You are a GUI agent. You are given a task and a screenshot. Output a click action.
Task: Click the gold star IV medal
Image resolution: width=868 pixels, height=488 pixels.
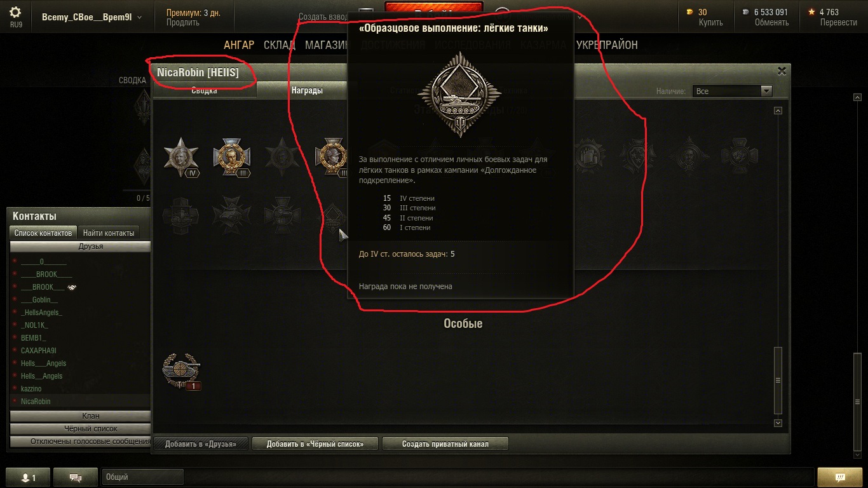pos(181,157)
